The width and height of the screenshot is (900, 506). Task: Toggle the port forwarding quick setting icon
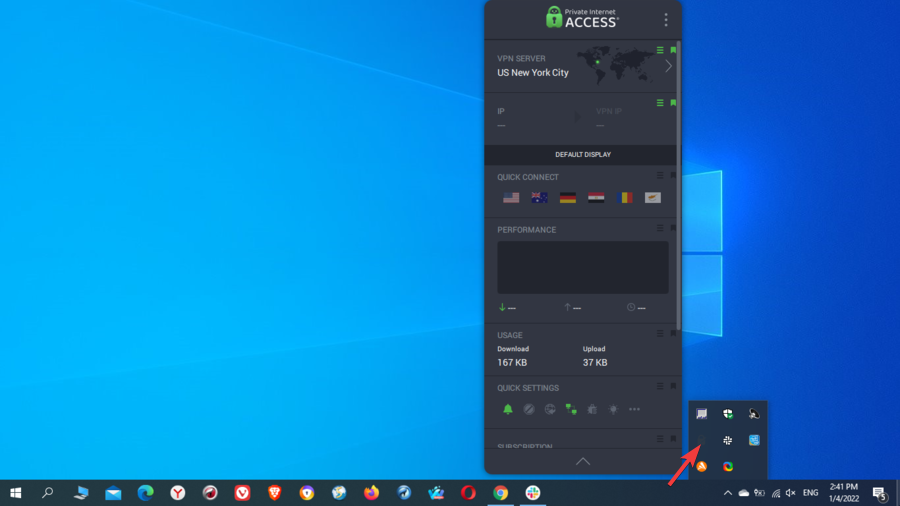(571, 409)
